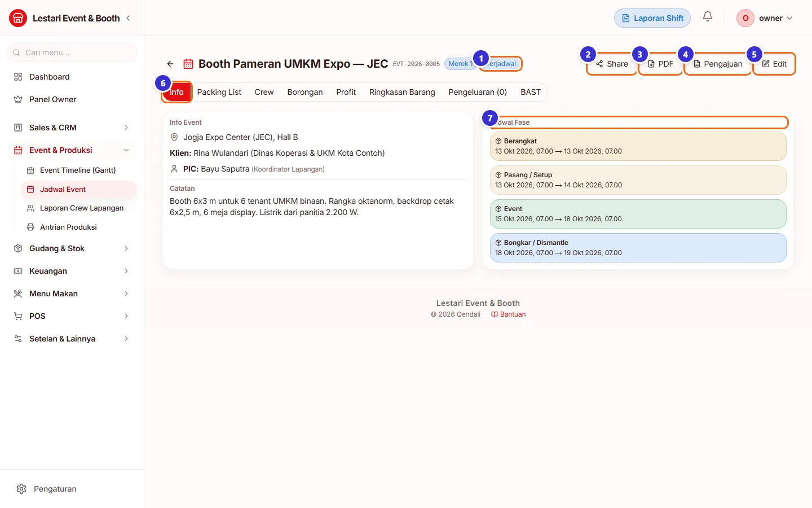Image resolution: width=812 pixels, height=508 pixels.
Task: Open Dashboard from the sidebar
Action: tap(72, 77)
